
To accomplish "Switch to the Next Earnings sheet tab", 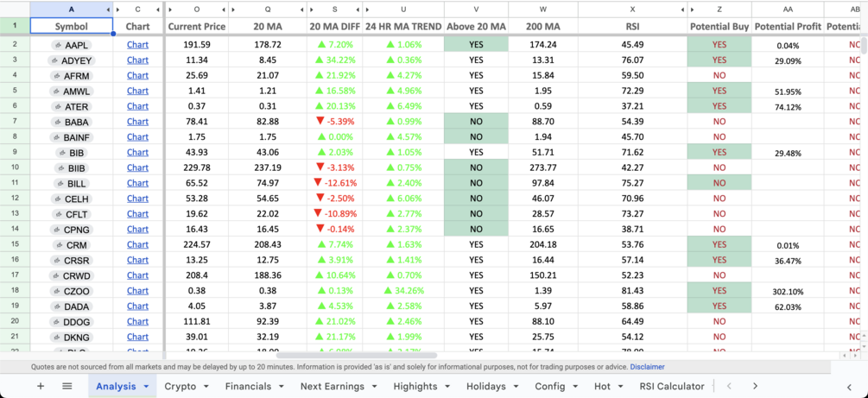I will click(x=333, y=387).
